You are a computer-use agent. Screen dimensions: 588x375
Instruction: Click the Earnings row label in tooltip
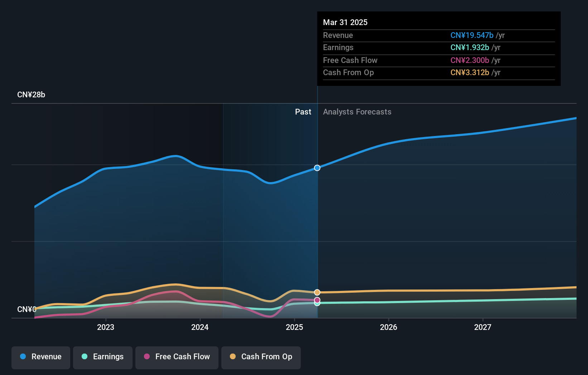(338, 48)
